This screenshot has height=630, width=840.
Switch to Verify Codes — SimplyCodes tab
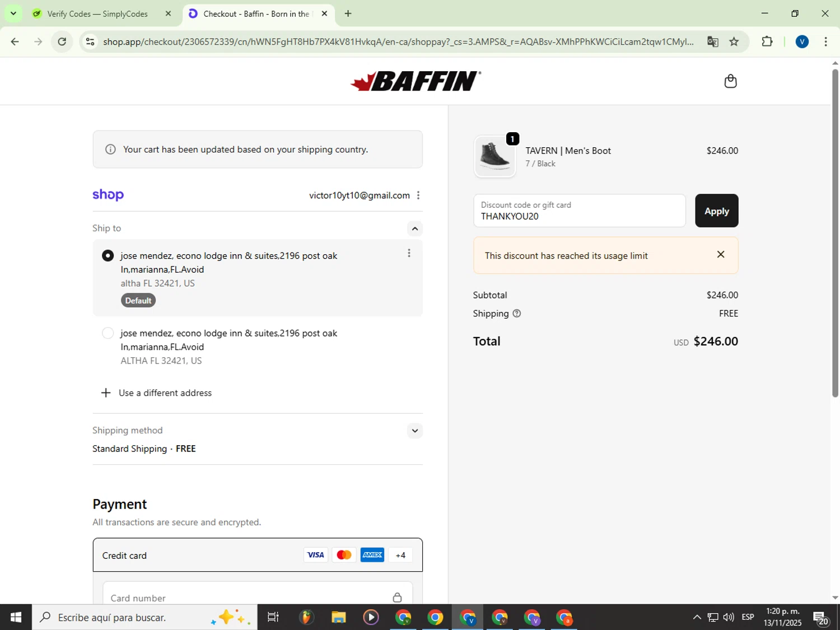click(97, 13)
